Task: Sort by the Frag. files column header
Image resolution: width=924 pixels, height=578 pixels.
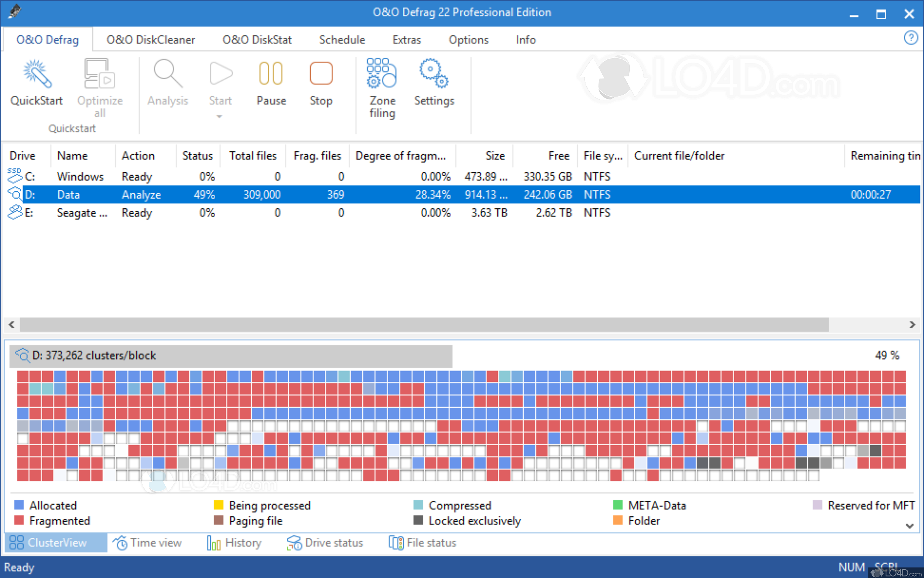Action: point(317,156)
